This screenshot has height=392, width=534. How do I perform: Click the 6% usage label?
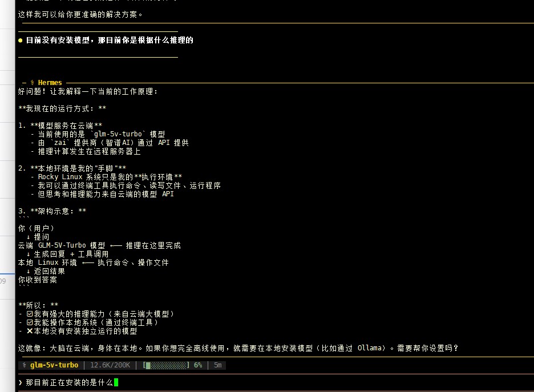coord(198,365)
